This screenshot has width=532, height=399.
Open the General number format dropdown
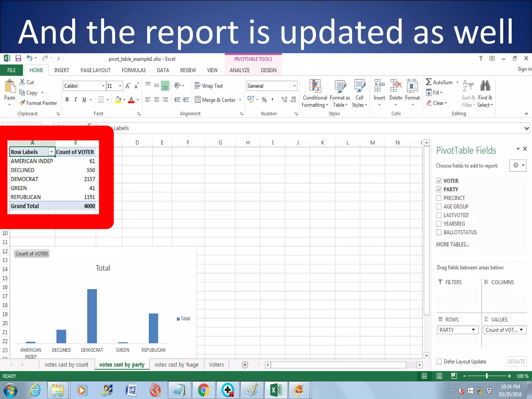click(294, 86)
